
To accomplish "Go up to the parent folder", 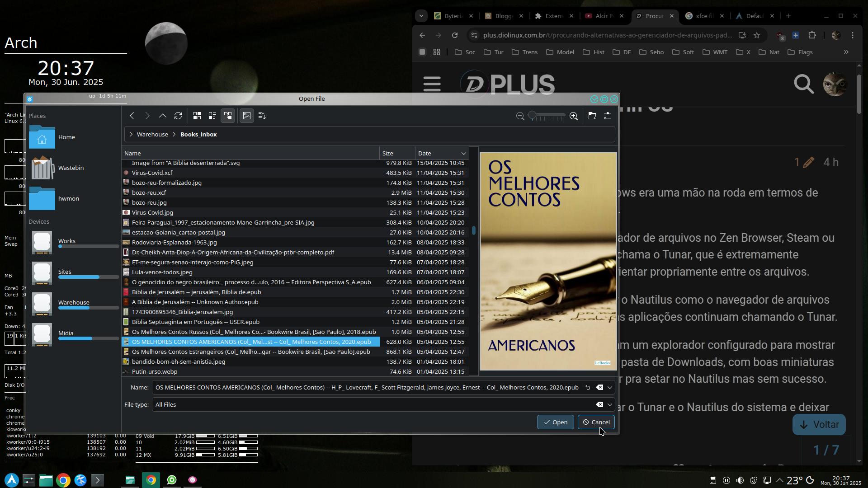I will click(163, 116).
